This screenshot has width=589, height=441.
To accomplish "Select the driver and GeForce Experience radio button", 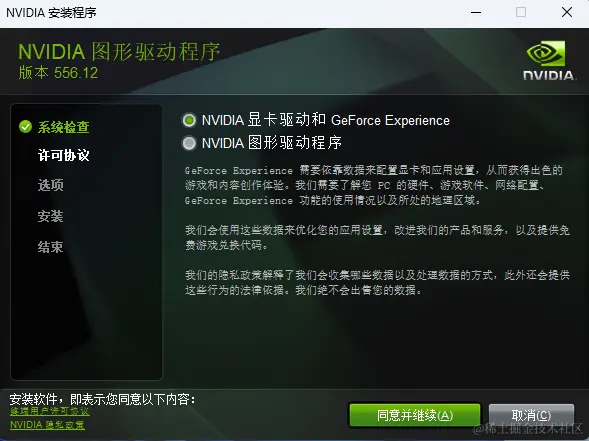I will [x=189, y=120].
